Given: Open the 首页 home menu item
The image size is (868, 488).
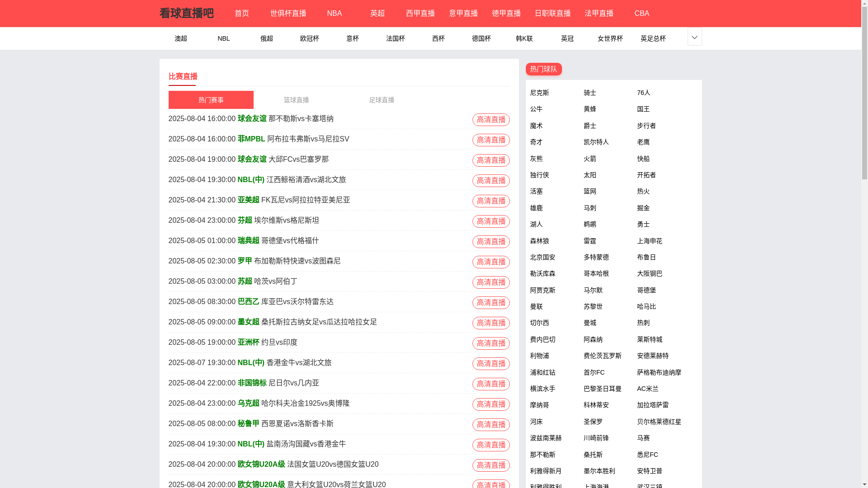Looking at the screenshot, I should point(242,14).
